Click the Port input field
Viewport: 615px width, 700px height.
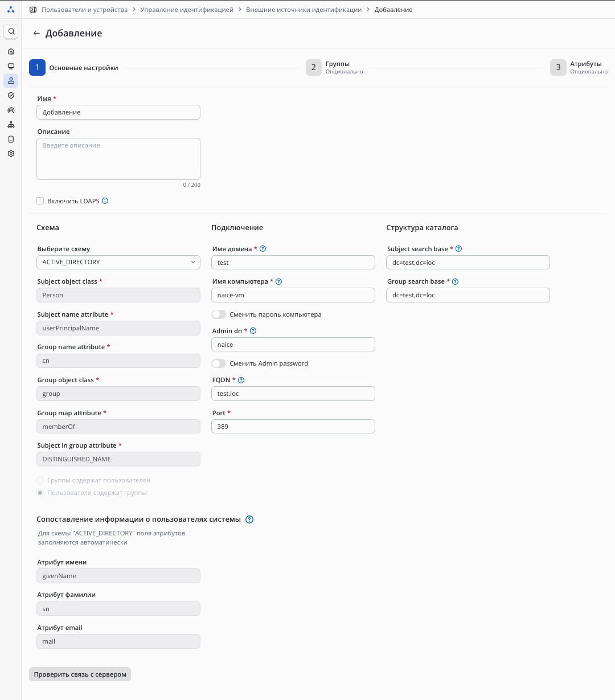tap(293, 427)
